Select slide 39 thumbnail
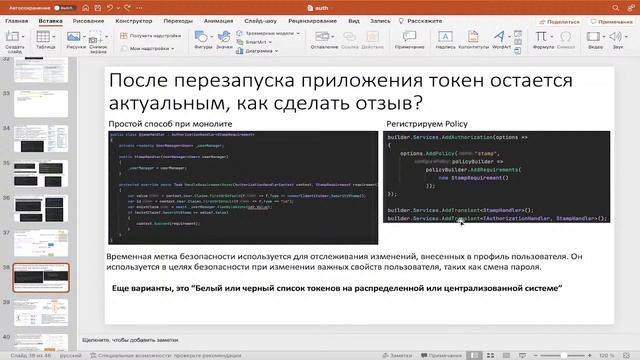 tap(41, 313)
